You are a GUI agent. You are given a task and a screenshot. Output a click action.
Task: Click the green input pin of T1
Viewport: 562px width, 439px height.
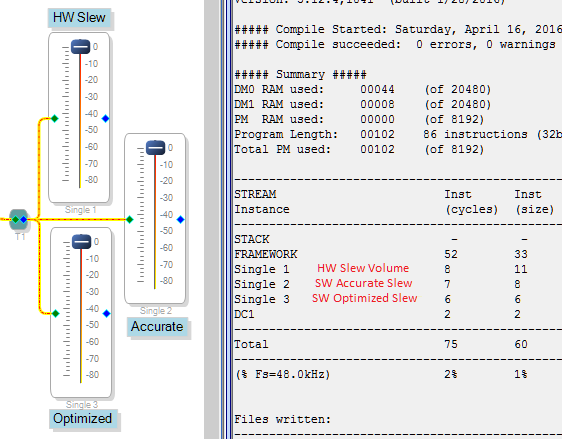(x=15, y=219)
